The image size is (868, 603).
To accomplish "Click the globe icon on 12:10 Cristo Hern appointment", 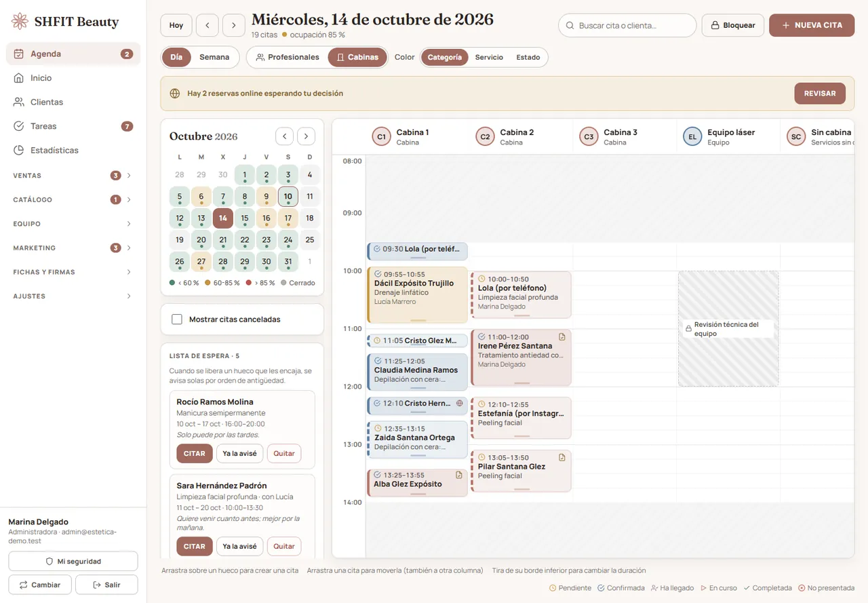I will tap(460, 403).
